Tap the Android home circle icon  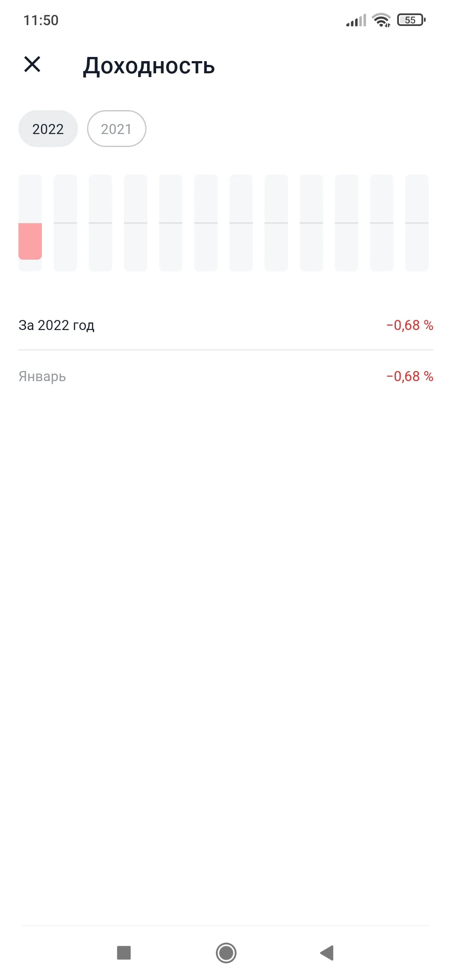click(x=226, y=953)
